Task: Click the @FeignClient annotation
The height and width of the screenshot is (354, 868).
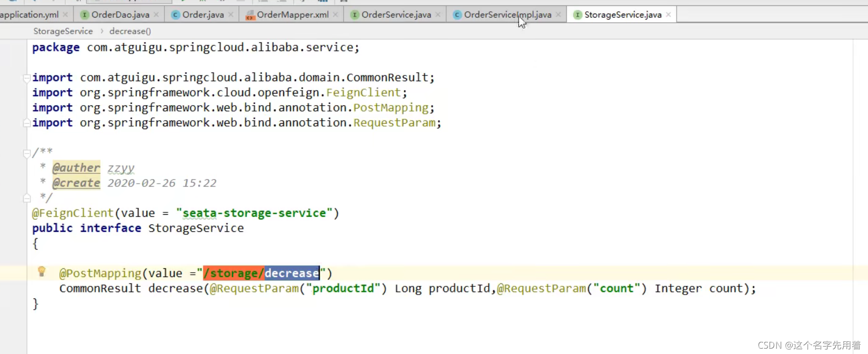Action: click(x=72, y=213)
